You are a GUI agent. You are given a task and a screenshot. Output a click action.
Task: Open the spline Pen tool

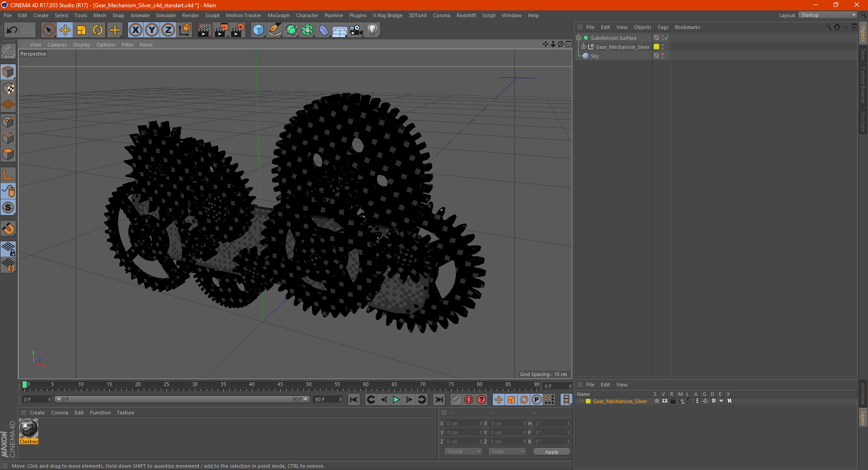[x=275, y=30]
